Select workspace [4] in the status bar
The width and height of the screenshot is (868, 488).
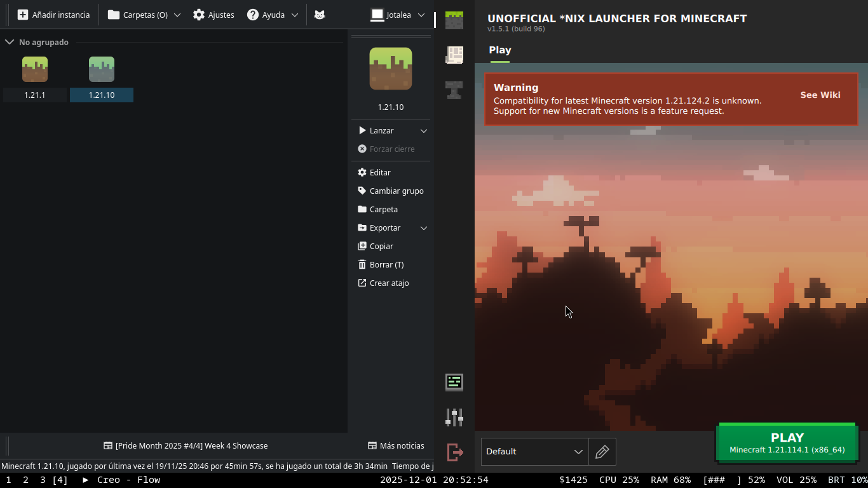pyautogui.click(x=60, y=480)
